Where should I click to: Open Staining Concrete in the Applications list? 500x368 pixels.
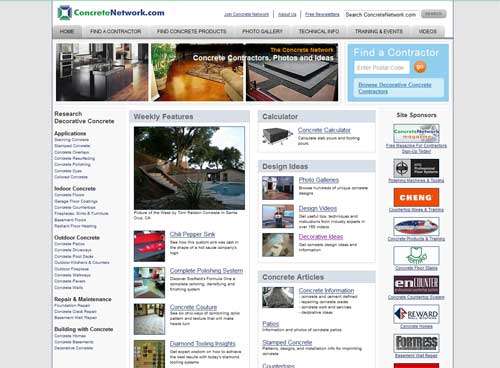point(72,140)
